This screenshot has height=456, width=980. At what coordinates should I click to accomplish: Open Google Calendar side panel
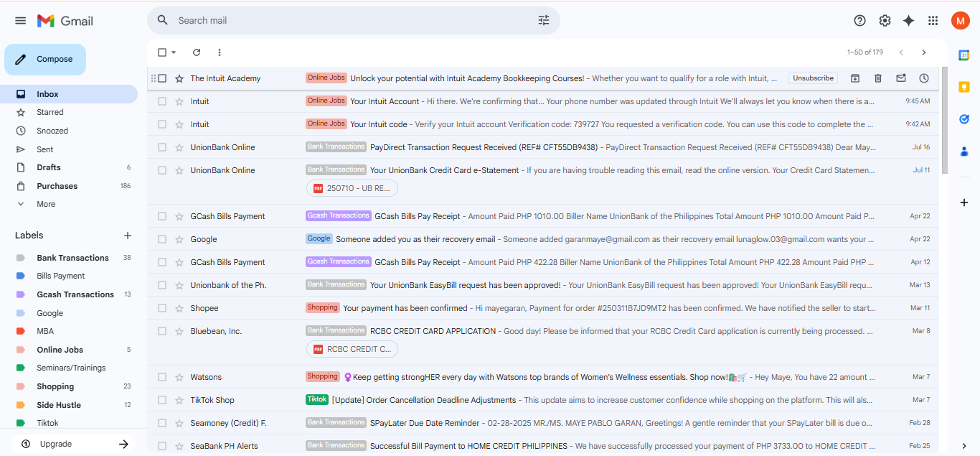[964, 55]
